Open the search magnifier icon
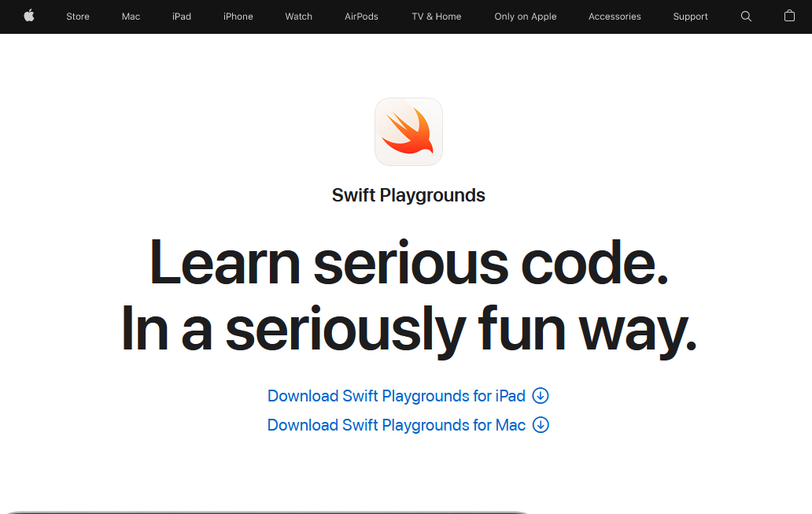This screenshot has height=514, width=812. tap(746, 16)
